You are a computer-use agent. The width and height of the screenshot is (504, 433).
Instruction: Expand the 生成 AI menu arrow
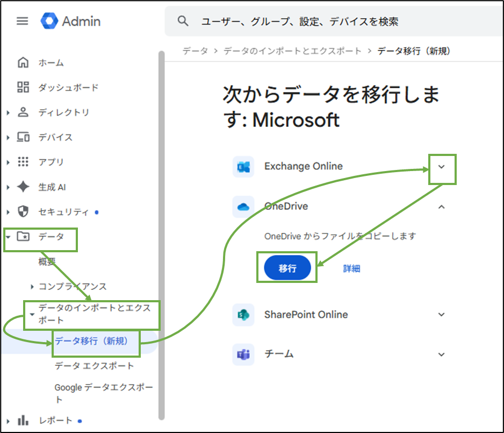click(8, 187)
